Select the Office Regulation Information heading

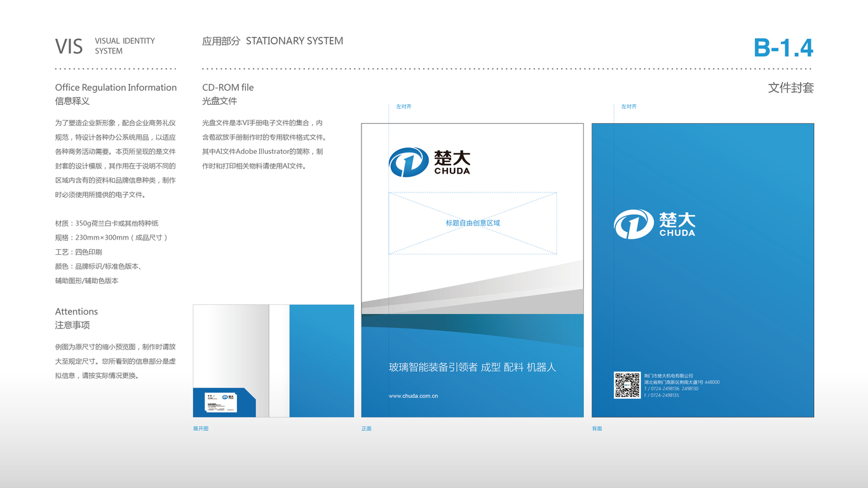(116, 88)
